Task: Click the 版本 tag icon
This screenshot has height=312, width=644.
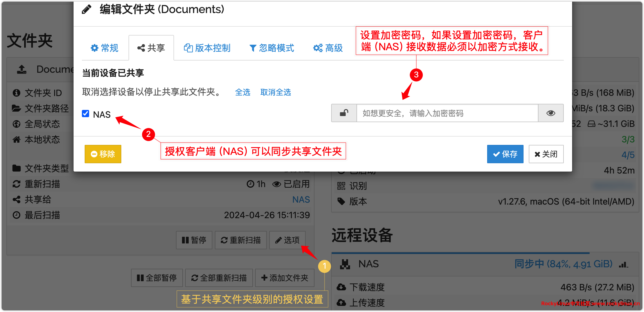Action: [x=341, y=201]
